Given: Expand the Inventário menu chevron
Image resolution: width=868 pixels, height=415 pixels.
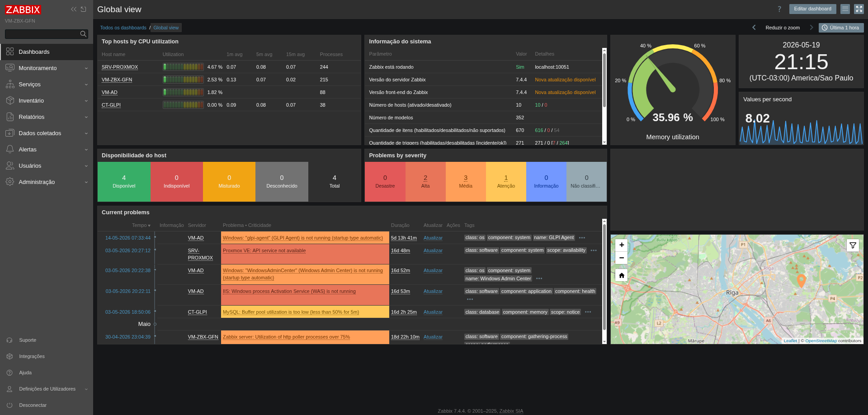Looking at the screenshot, I should pyautogui.click(x=86, y=101).
